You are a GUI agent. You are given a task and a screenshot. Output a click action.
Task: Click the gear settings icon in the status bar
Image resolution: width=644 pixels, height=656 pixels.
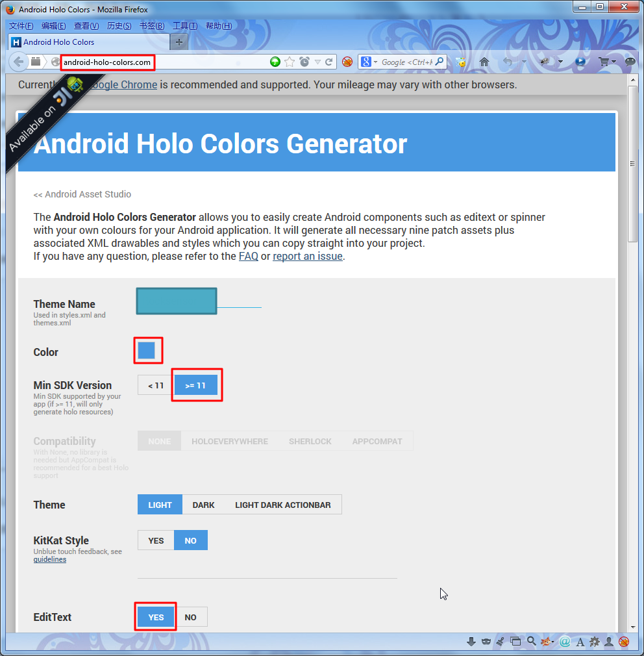point(595,641)
